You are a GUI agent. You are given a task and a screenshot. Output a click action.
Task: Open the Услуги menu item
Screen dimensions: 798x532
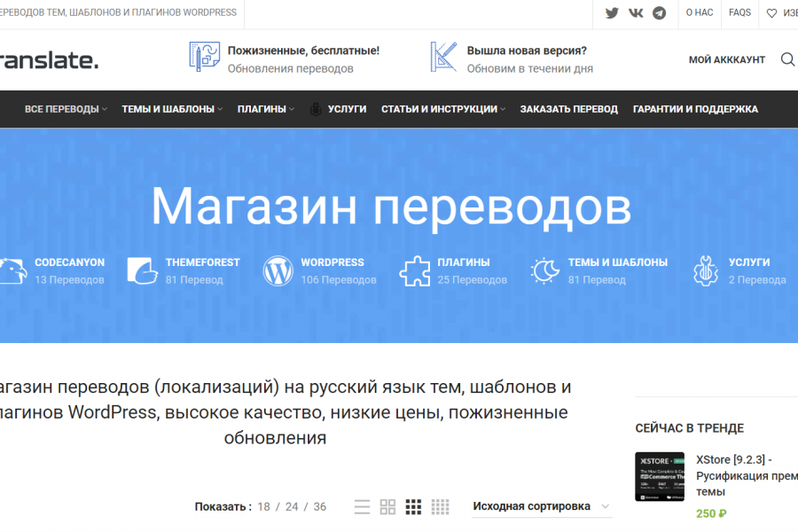(x=347, y=109)
